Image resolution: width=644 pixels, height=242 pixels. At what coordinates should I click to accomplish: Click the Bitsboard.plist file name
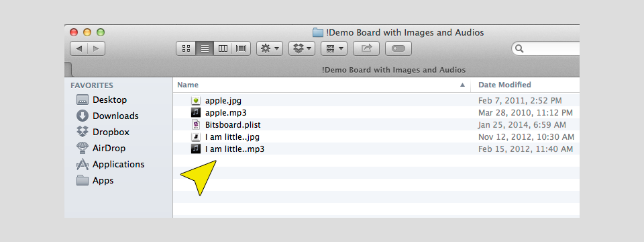click(x=233, y=125)
